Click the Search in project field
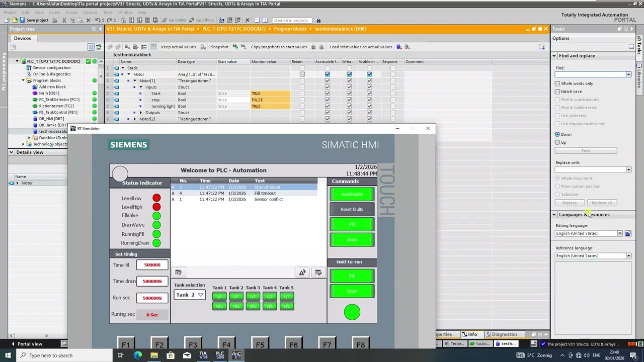644x362 pixels. tap(292, 20)
